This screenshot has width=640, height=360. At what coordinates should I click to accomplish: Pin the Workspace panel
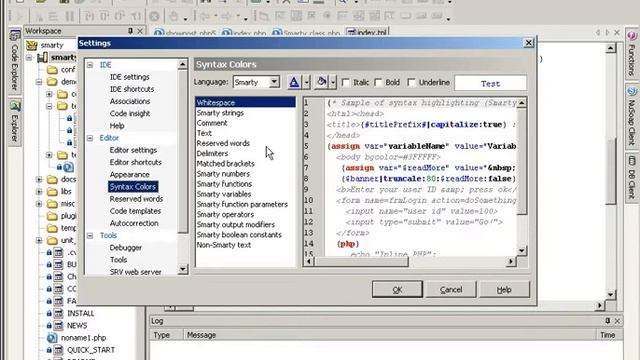(x=130, y=31)
